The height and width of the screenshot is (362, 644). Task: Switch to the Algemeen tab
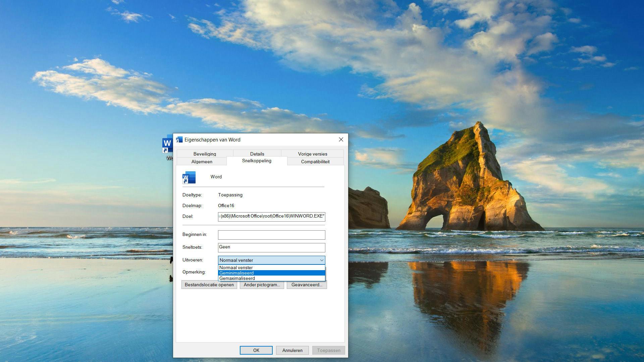202,162
